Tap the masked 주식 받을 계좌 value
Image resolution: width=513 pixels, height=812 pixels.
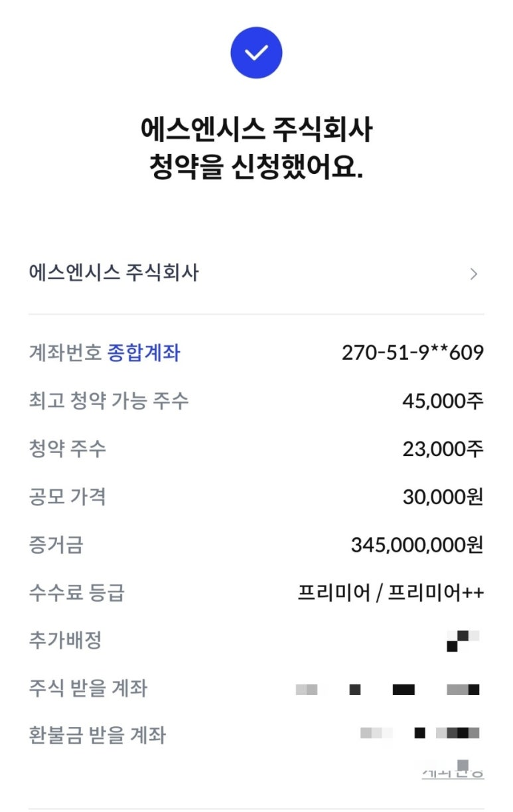pyautogui.click(x=388, y=690)
